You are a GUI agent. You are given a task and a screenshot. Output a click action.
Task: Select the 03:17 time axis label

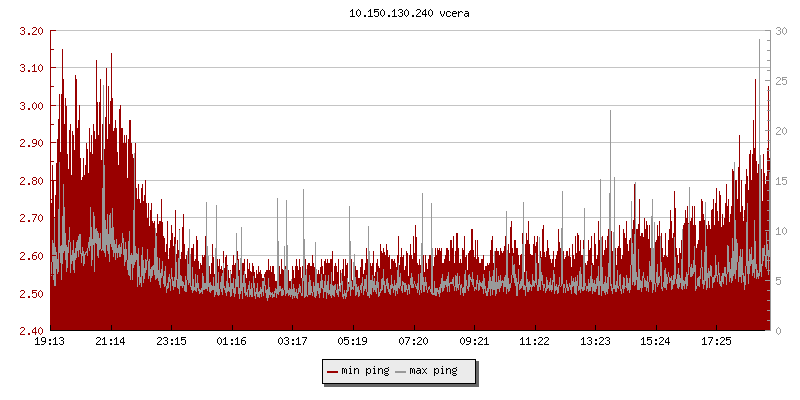(292, 342)
